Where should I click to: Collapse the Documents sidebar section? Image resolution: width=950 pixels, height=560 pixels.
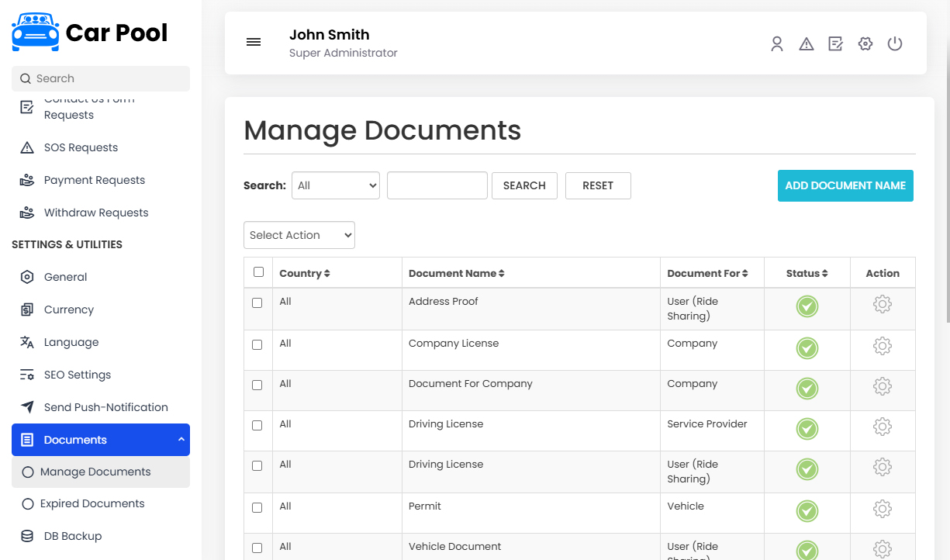point(101,440)
